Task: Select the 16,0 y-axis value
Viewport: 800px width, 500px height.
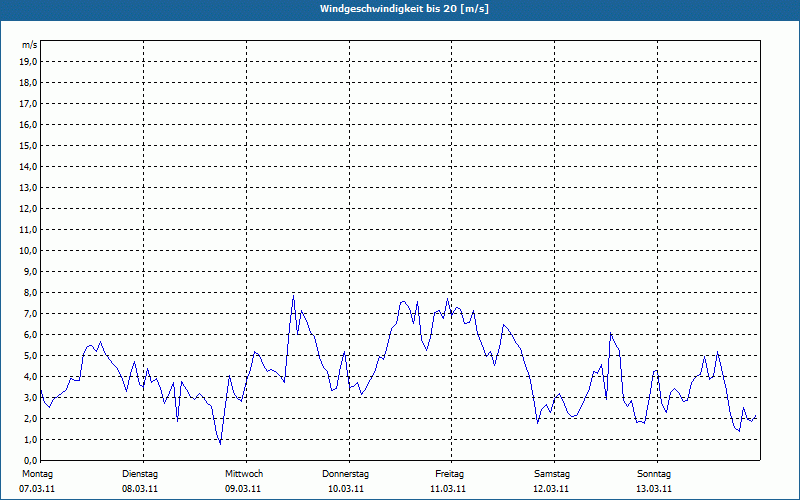Action: pyautogui.click(x=29, y=124)
